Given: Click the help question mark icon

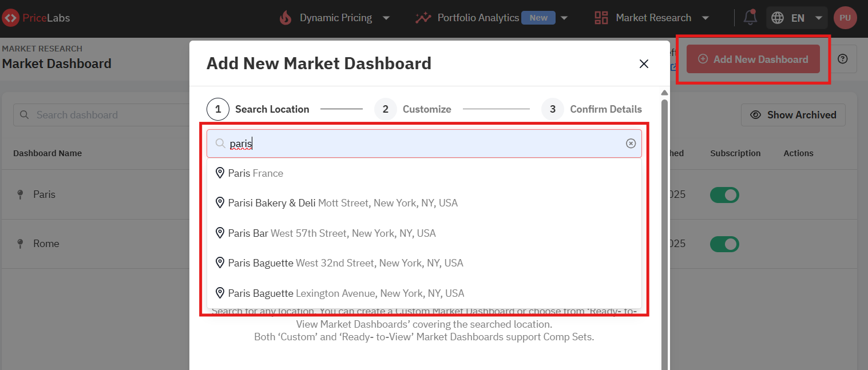Looking at the screenshot, I should click(842, 59).
